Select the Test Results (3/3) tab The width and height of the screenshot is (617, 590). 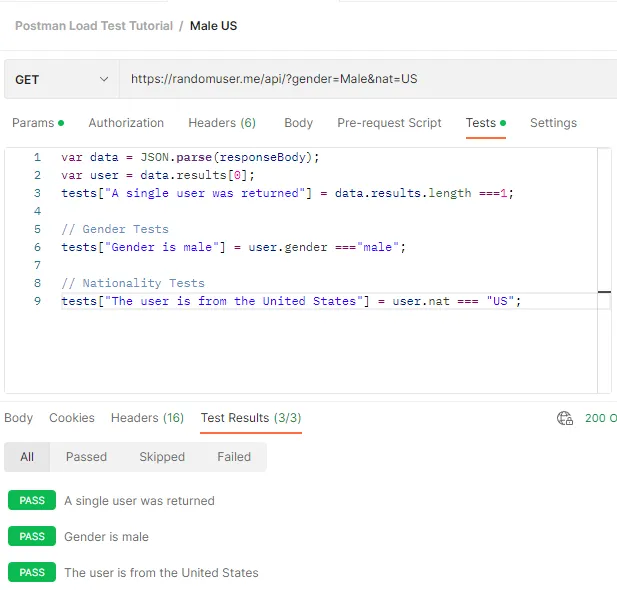[x=251, y=418]
